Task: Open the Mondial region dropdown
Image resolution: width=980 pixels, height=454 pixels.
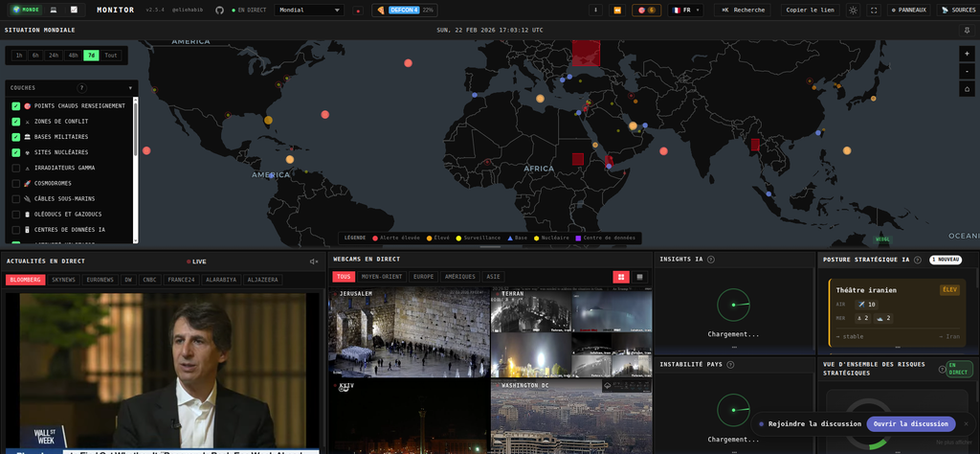Action: click(308, 10)
